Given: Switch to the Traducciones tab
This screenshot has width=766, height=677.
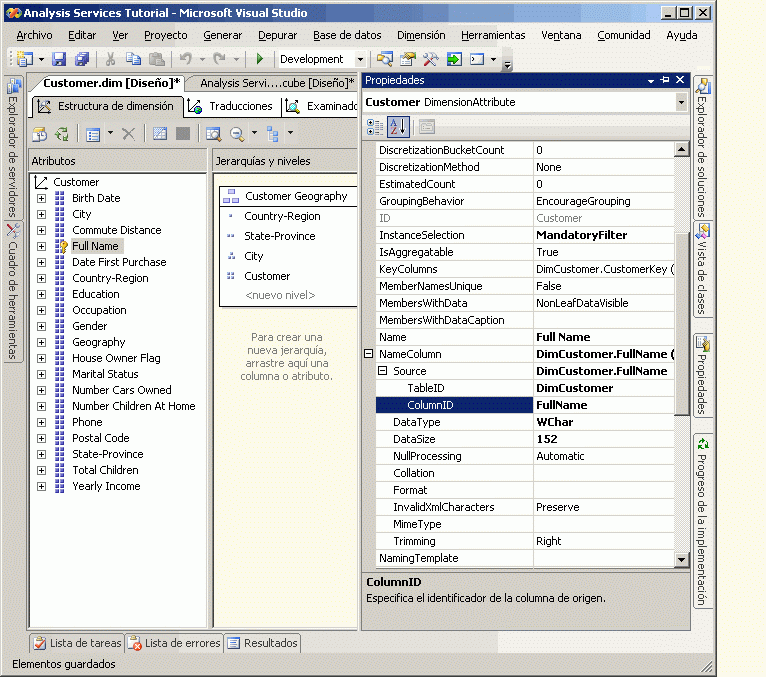Looking at the screenshot, I should [231, 106].
